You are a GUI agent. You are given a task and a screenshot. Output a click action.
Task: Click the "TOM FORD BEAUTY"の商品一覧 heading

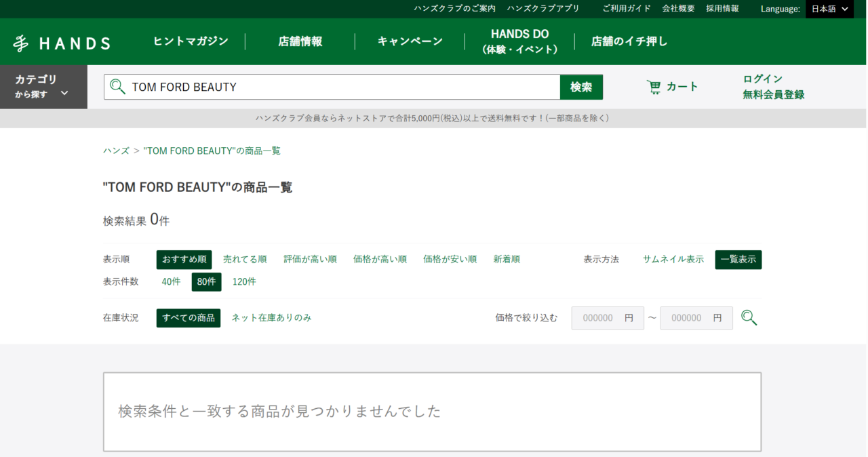click(x=197, y=187)
